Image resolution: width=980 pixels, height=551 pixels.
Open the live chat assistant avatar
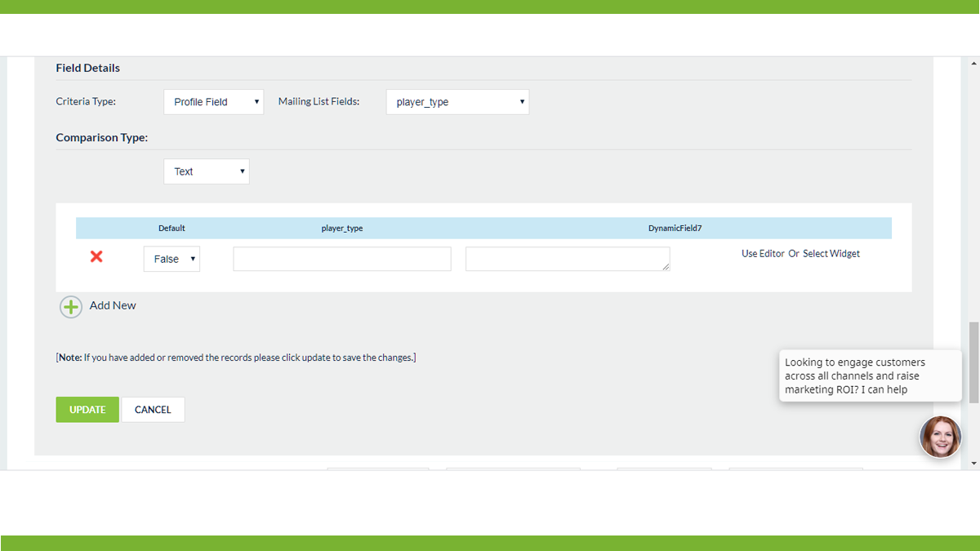click(x=940, y=437)
